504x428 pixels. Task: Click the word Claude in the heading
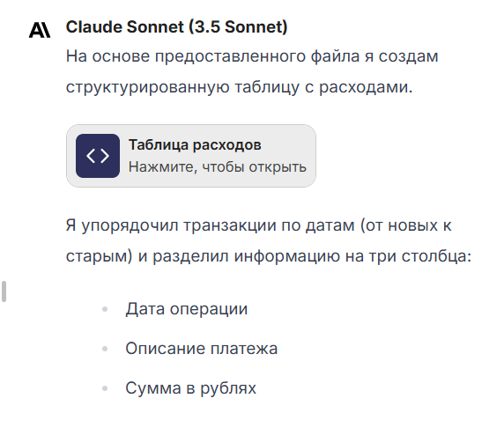click(x=94, y=27)
